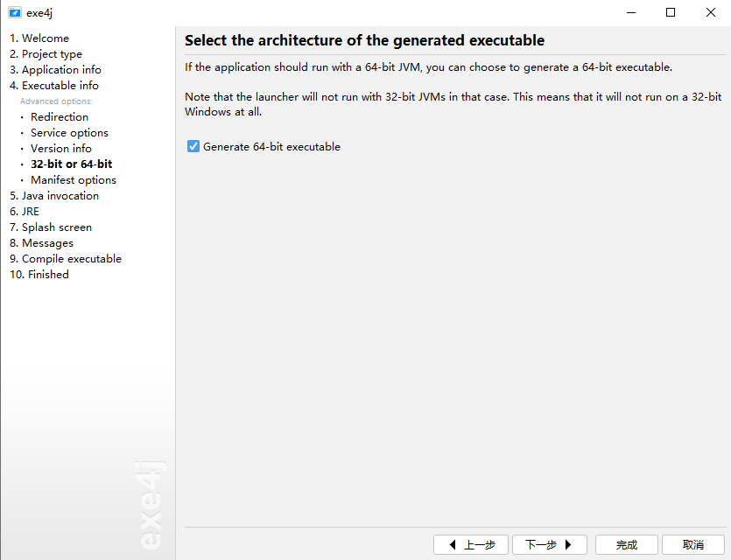Jump to Java invocation step
The height and width of the screenshot is (560, 731).
pyautogui.click(x=54, y=196)
